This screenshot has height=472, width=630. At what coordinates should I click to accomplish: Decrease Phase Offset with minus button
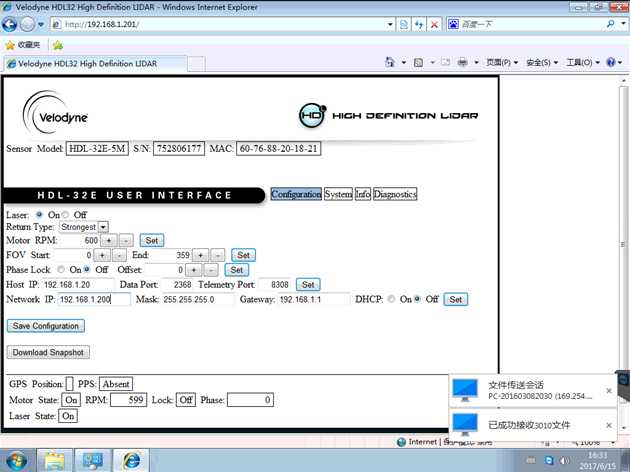[211, 270]
